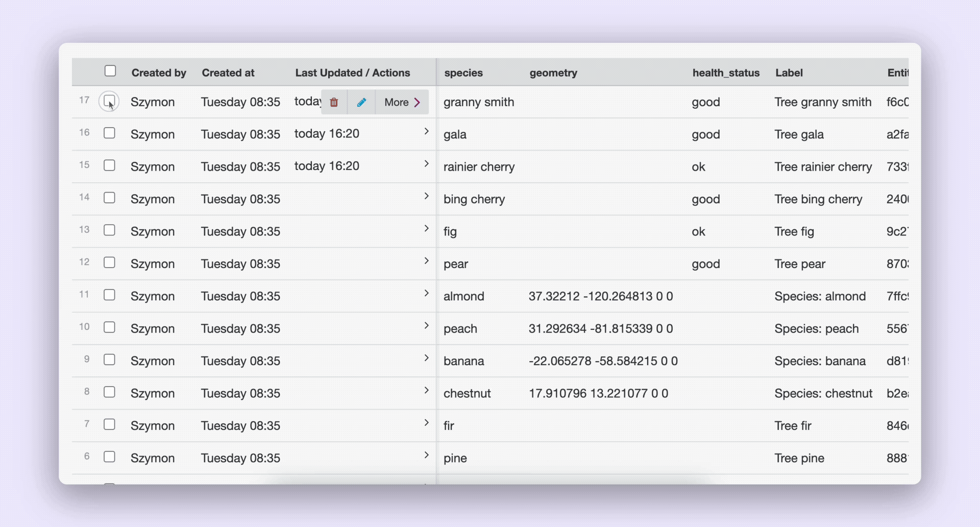Check the checkbox for the gala row
This screenshot has width=980, height=527.
pos(109,133)
